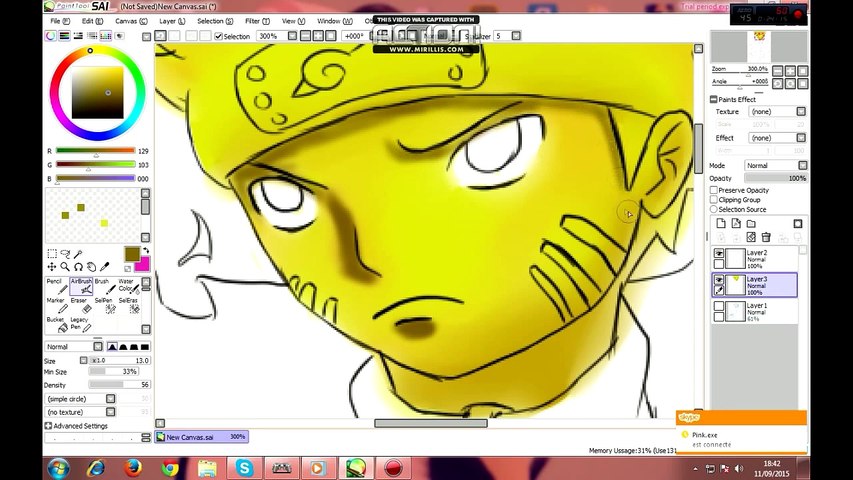The width and height of the screenshot is (853, 480).
Task: Enable Clipping Group
Action: [714, 200]
